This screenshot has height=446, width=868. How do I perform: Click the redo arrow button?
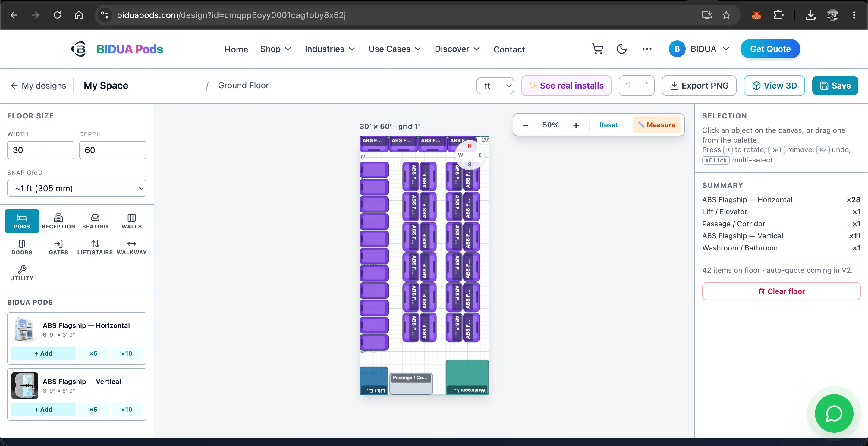[x=645, y=86]
